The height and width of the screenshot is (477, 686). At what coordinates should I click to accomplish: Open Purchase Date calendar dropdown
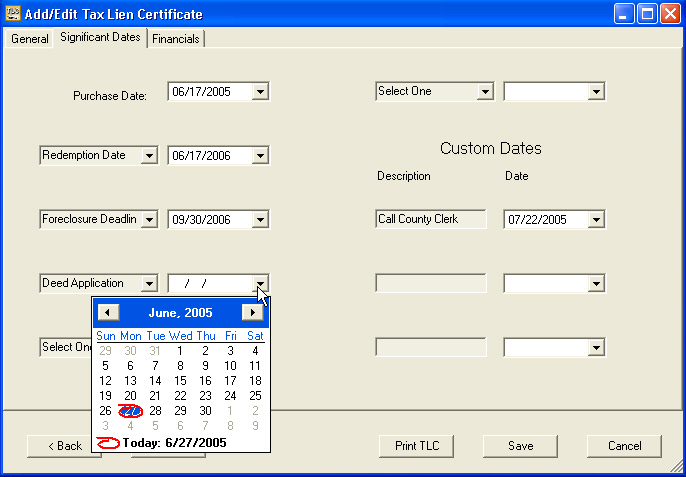(260, 92)
